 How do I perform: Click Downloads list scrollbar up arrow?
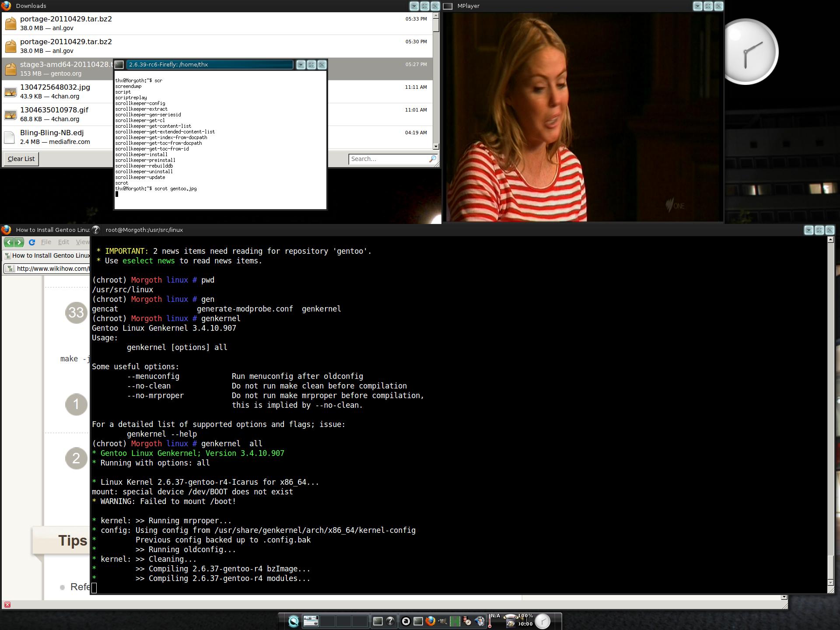click(x=436, y=16)
